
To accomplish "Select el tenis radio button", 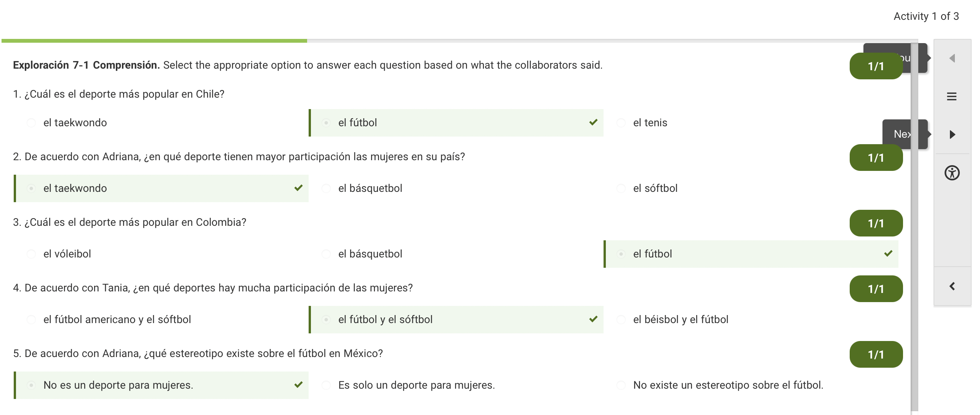I will pos(621,123).
